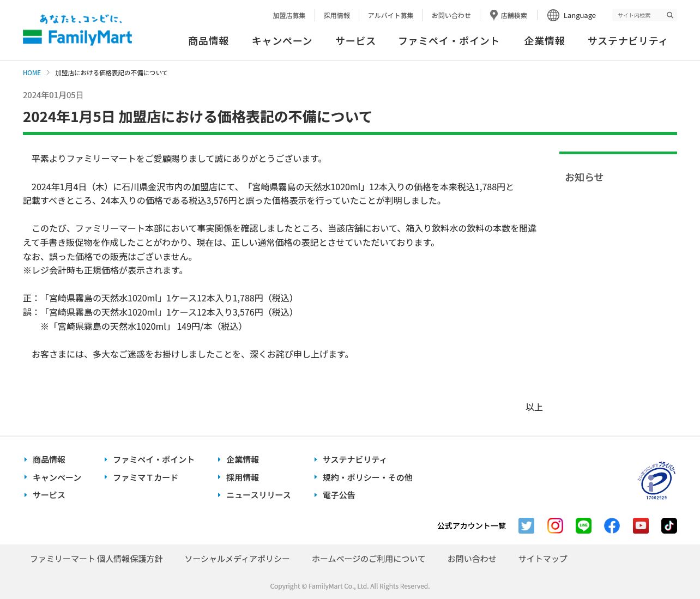700x599 pixels.
Task: Click the breadcrumb chevron after HOME
Action: click(x=48, y=72)
